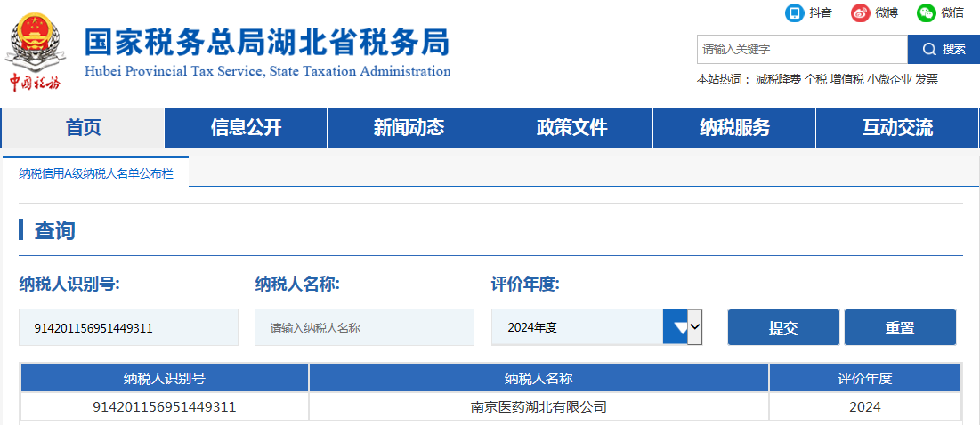Open the 政策文件 menu item
The height and width of the screenshot is (425, 980).
571,128
